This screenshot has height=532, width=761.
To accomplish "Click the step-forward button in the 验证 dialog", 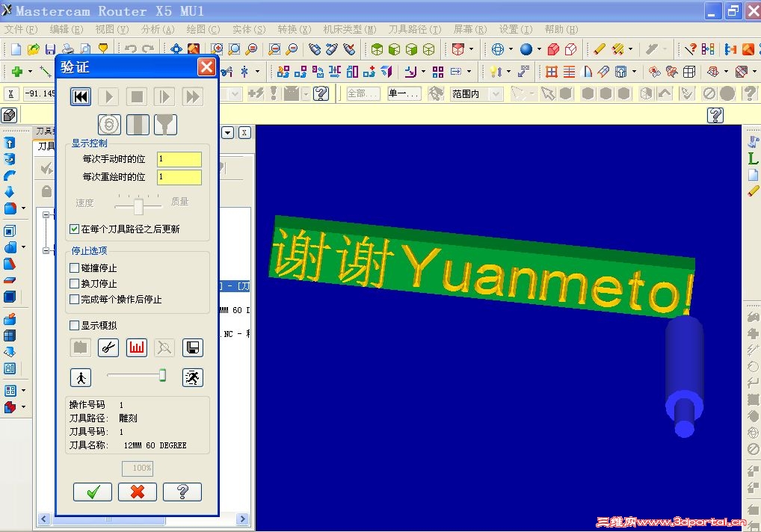I will point(164,96).
